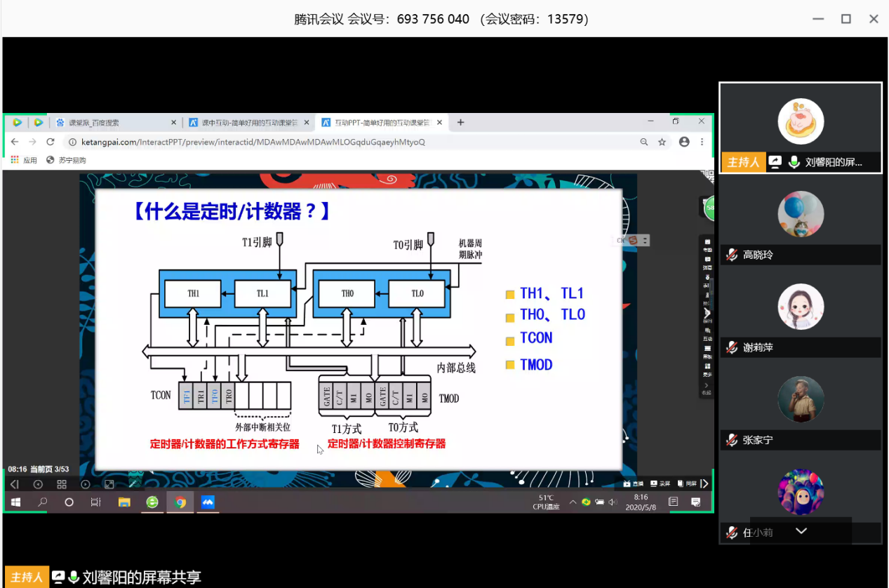Go back in the shared Chrome browser
889x588 pixels.
(15, 142)
